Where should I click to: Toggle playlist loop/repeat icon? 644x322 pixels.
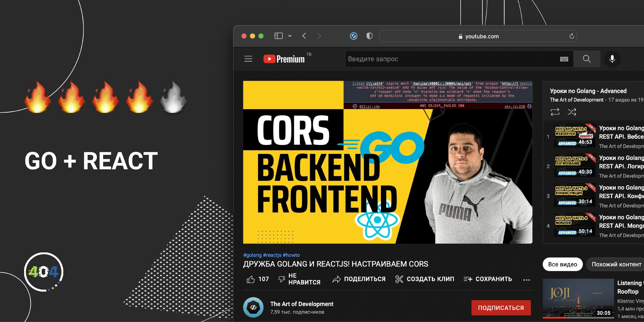555,112
